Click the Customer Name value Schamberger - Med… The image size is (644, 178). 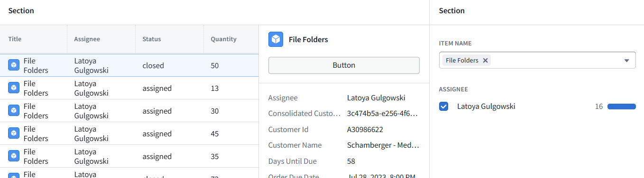tap(383, 145)
